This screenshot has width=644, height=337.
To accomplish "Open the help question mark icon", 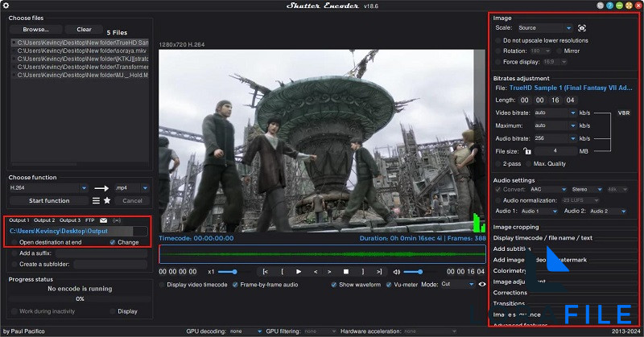I will point(610,6).
